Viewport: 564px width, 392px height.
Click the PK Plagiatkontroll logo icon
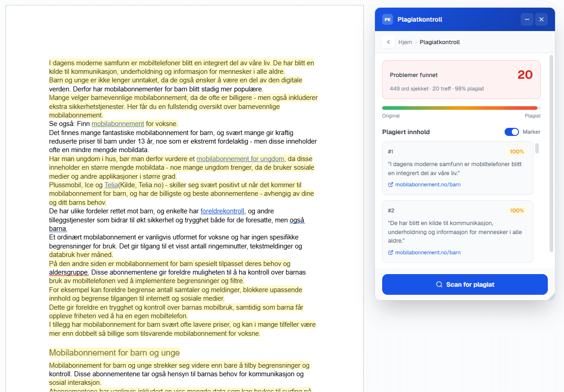387,19
